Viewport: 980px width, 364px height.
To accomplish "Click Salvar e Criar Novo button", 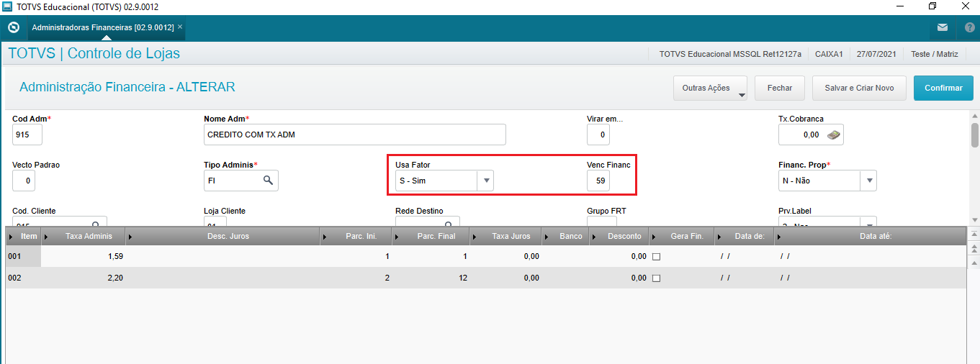I will 859,88.
